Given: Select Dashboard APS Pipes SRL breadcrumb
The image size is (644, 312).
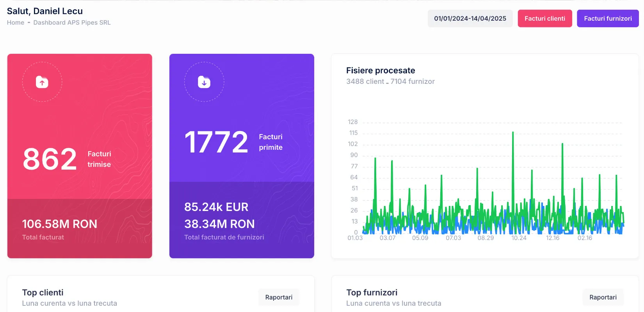Looking at the screenshot, I should pos(72,23).
